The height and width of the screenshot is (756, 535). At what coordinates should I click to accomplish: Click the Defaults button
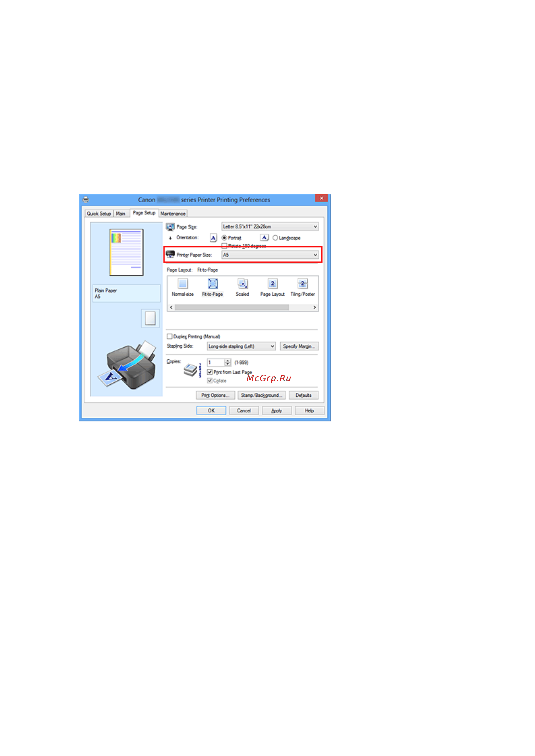[304, 395]
